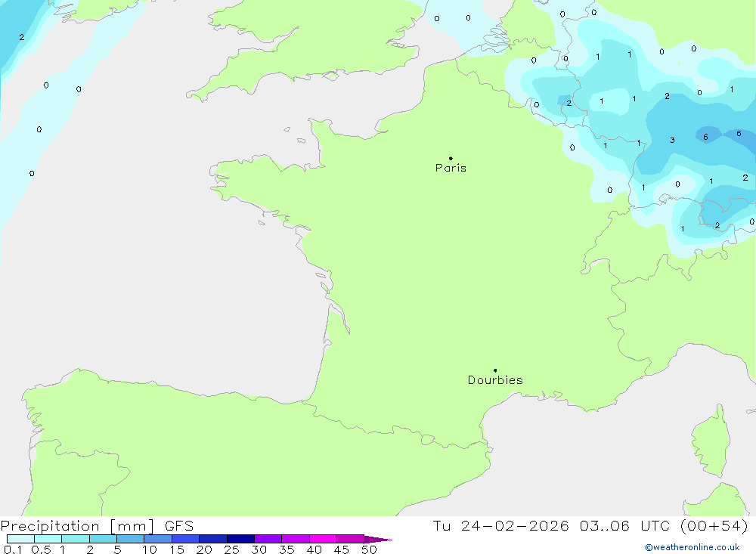Click the Dourbies city marker dot

point(495,370)
